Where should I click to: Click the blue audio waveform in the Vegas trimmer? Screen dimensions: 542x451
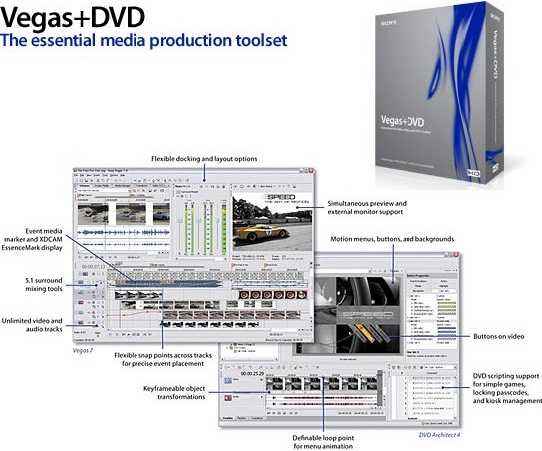point(123,233)
